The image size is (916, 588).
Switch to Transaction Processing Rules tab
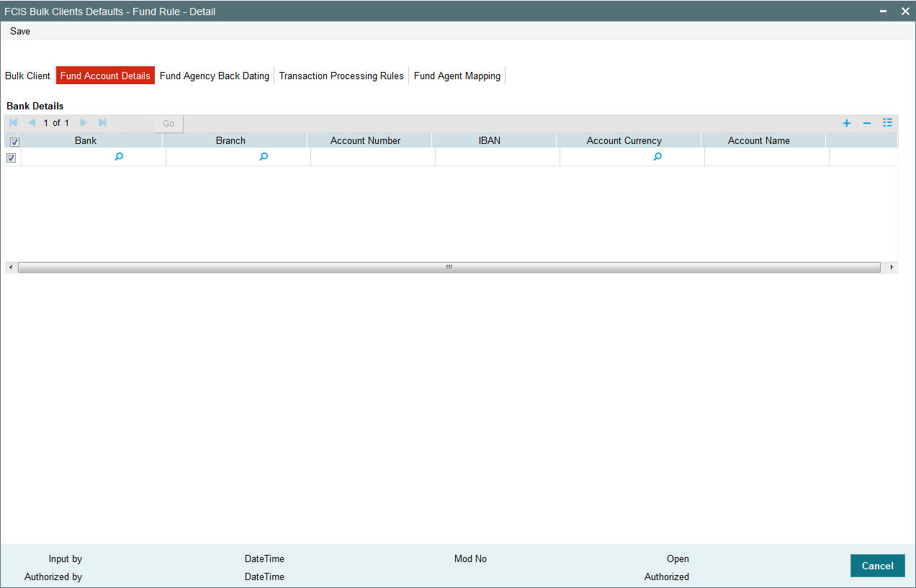341,76
